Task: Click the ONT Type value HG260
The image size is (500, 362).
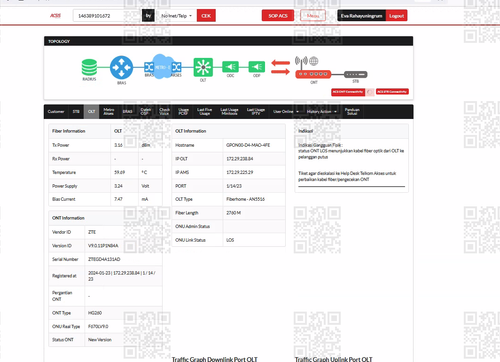Action: point(95,313)
